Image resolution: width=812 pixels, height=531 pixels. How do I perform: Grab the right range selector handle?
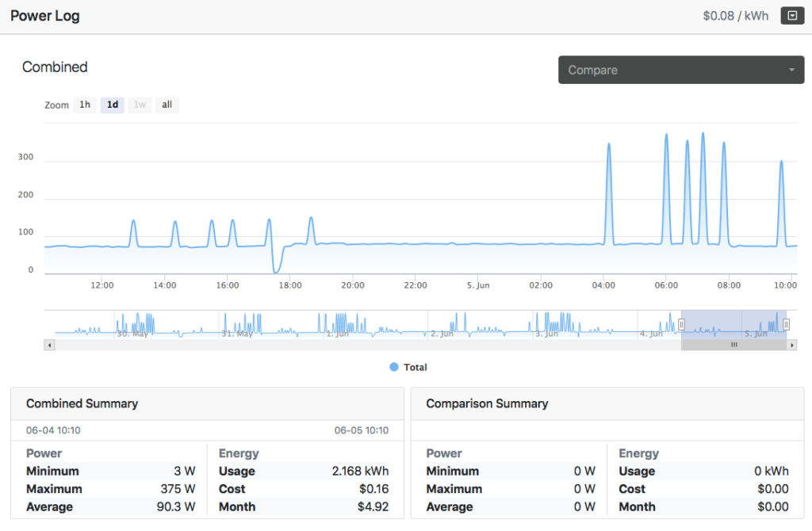click(x=786, y=324)
